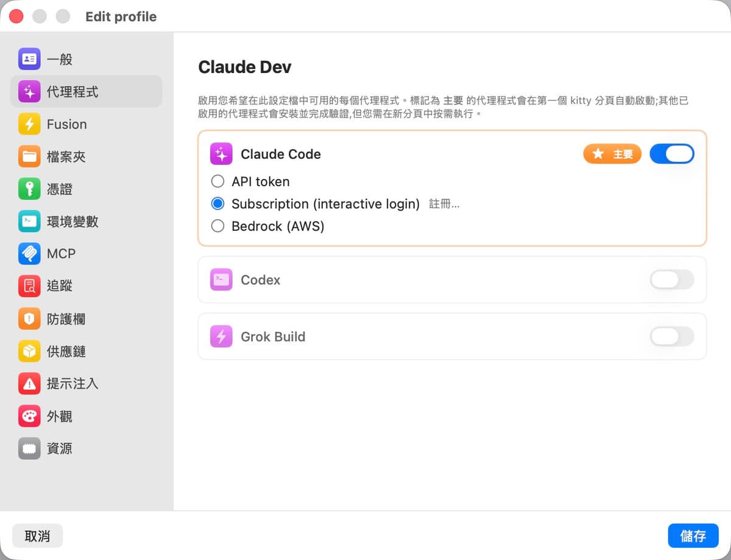
Task: Click the 取消 button
Action: click(37, 536)
